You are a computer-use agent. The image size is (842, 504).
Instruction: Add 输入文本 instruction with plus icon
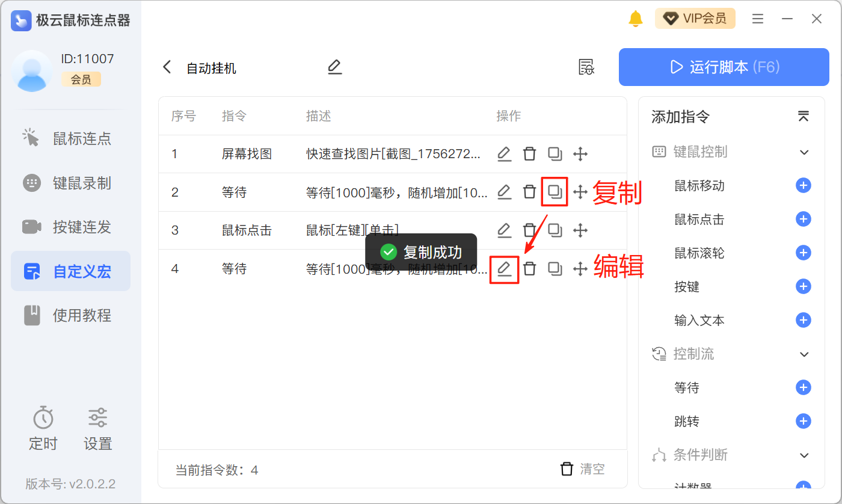803,321
